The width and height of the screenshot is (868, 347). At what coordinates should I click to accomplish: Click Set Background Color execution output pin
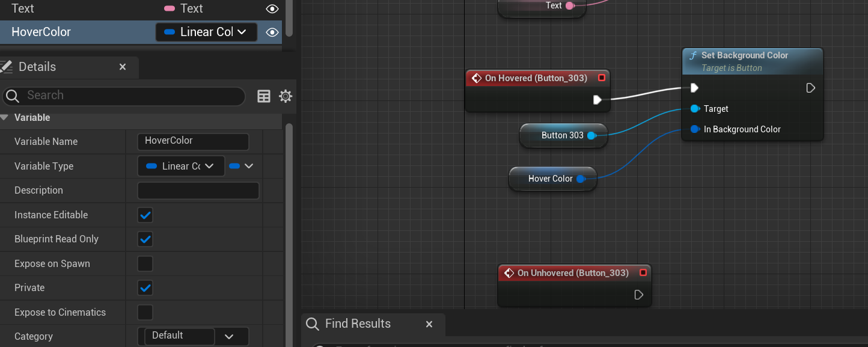tap(810, 88)
